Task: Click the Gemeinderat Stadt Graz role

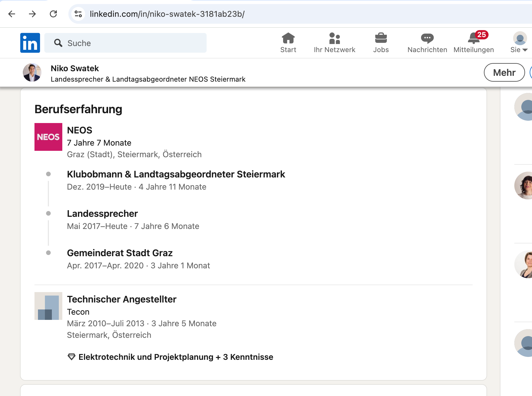Action: (120, 253)
